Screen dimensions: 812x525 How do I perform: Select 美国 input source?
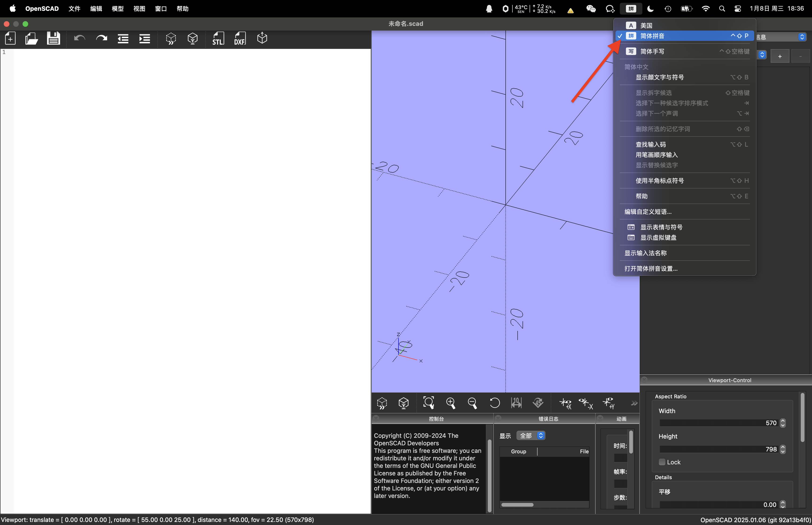[685, 26]
